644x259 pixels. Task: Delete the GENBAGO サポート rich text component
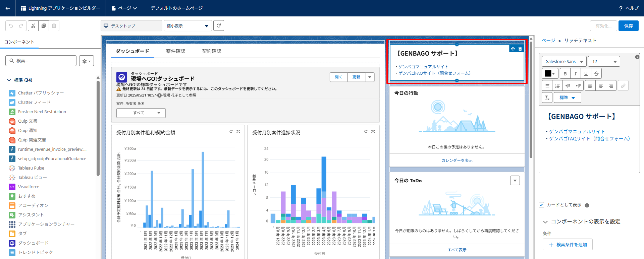[x=520, y=49]
